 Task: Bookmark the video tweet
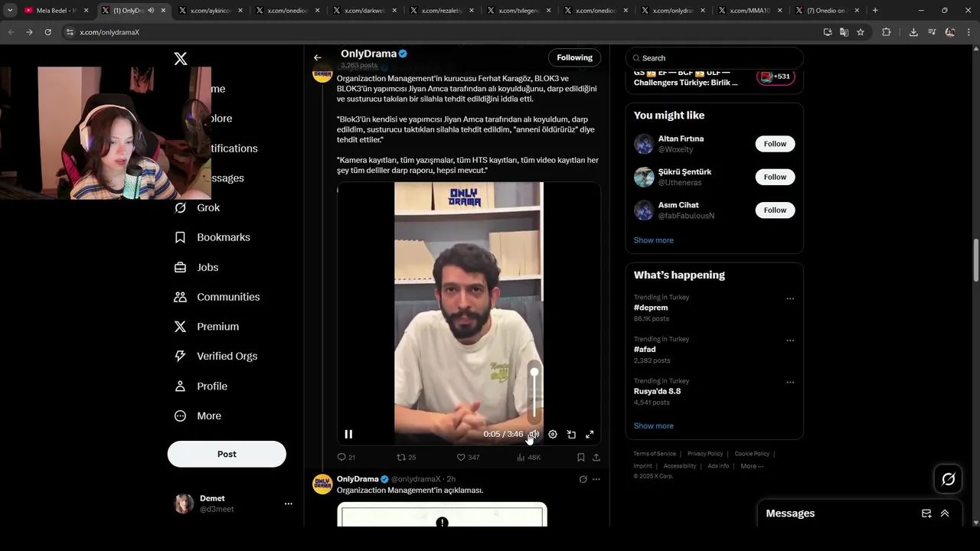point(581,457)
